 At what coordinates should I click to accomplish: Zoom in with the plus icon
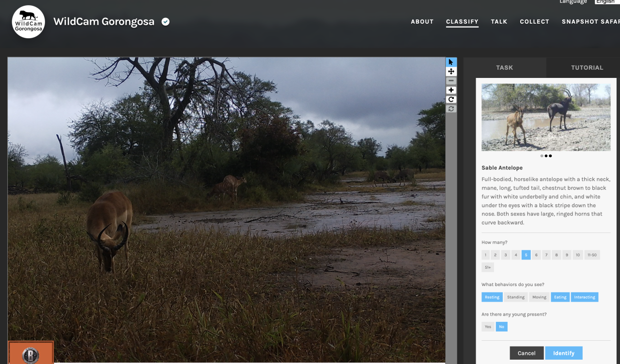coord(451,90)
